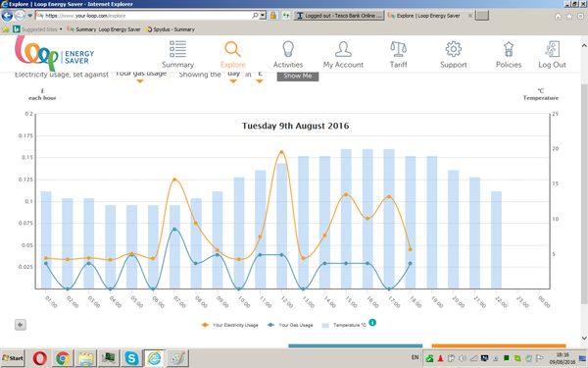Launch Opera from the taskbar
The width and height of the screenshot is (588, 368).
(40, 358)
